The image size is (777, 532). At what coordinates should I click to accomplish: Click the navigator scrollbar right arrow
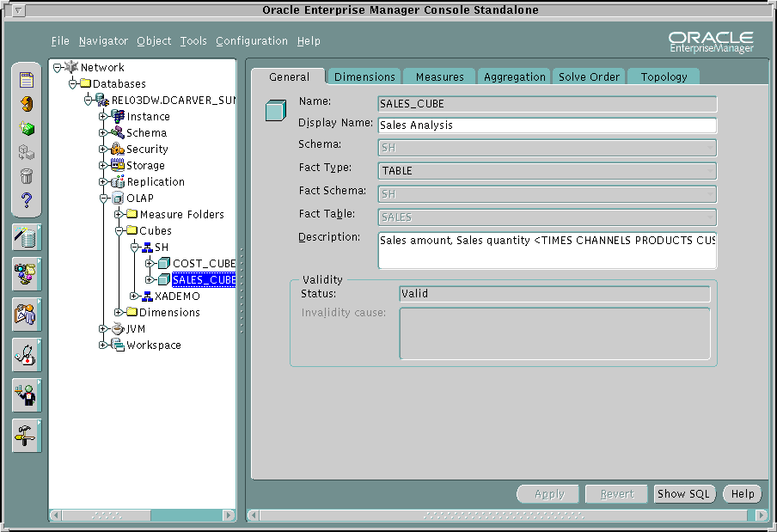[229, 515]
